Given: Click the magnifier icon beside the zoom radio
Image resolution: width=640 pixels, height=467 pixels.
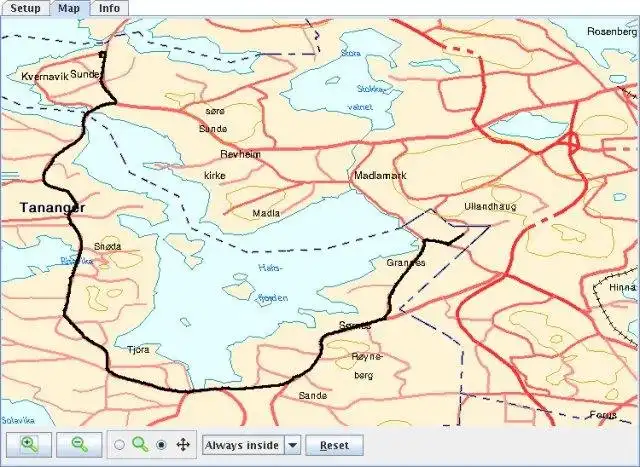Looking at the screenshot, I should (140, 445).
